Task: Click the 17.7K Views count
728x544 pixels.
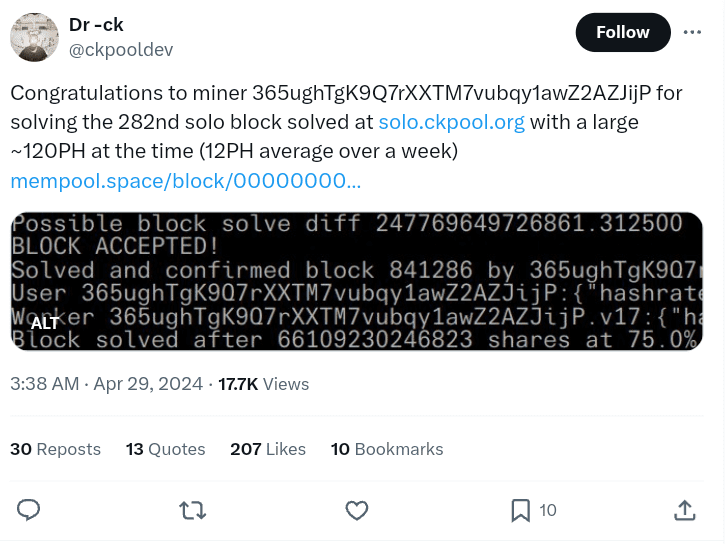Action: point(264,384)
